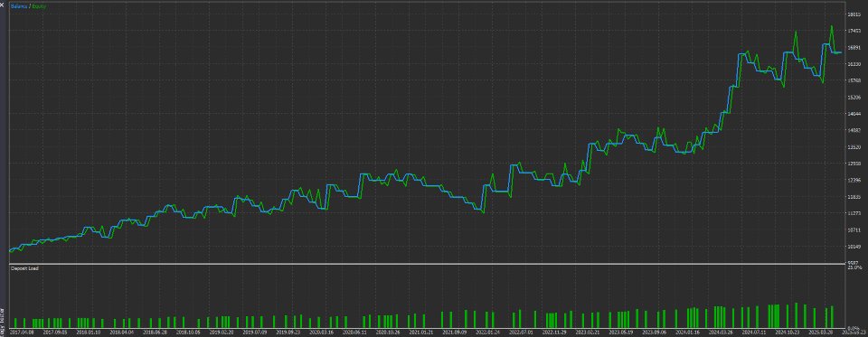Viewport: 868px width, 337px height.
Task: Select the 2023.05.19 date label
Action: click(x=621, y=333)
